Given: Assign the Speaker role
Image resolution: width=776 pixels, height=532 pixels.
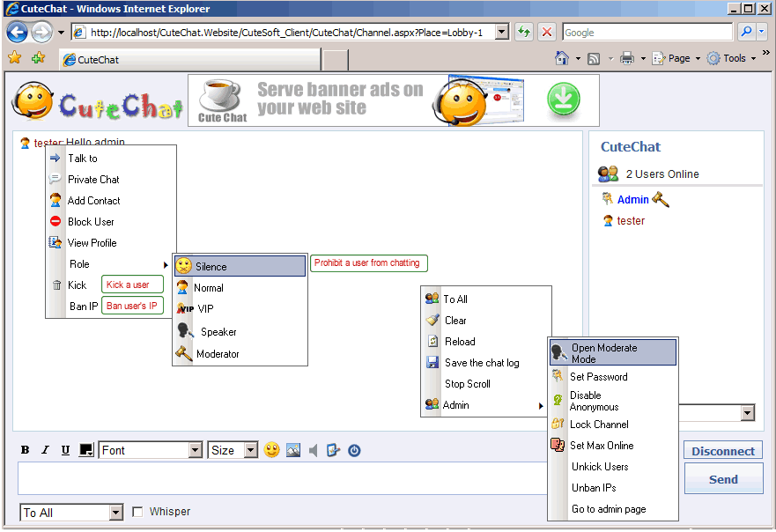Looking at the screenshot, I should click(240, 331).
